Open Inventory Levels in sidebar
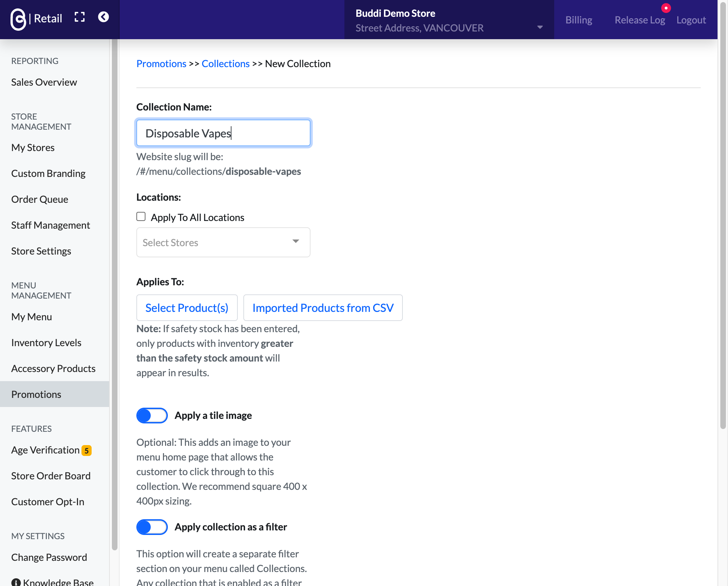The image size is (728, 586). pos(46,343)
